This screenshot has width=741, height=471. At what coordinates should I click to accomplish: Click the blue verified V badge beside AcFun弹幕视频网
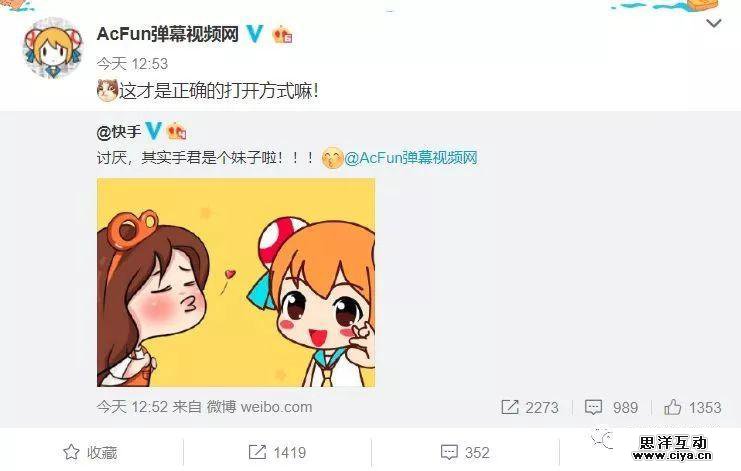[255, 34]
